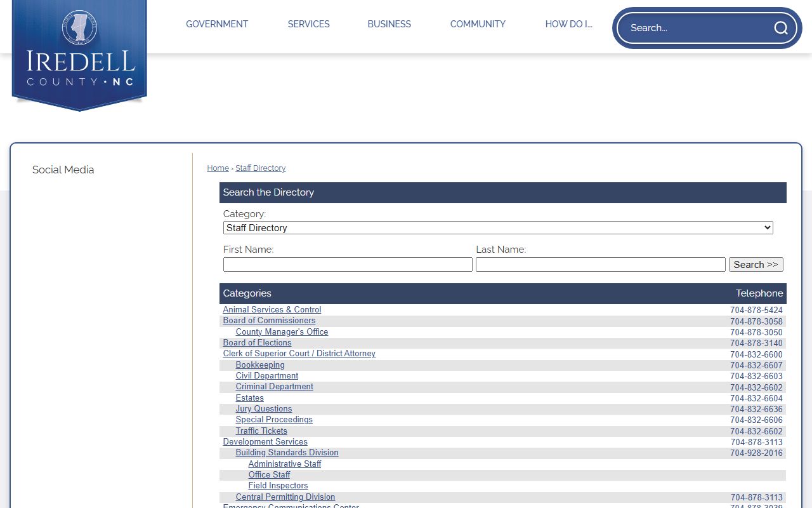Screen dimensions: 812x508
Task: Click phone number 704-832-6636
Action: [x=756, y=410]
